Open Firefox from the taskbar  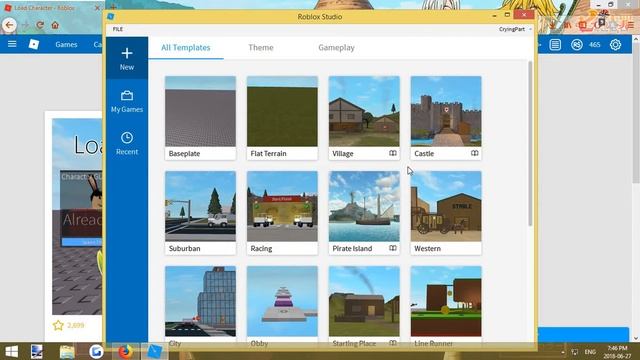(x=126, y=351)
